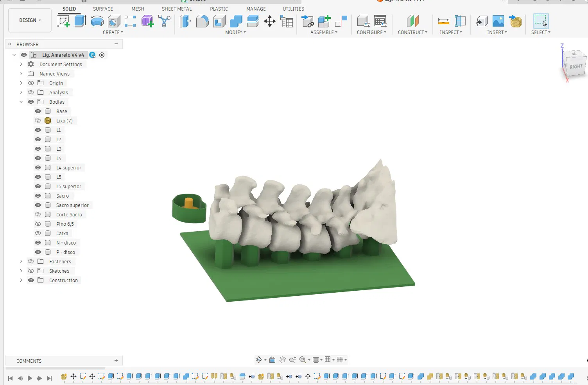
Task: Start a new sketch with Create Sketch tool
Action: click(x=64, y=21)
